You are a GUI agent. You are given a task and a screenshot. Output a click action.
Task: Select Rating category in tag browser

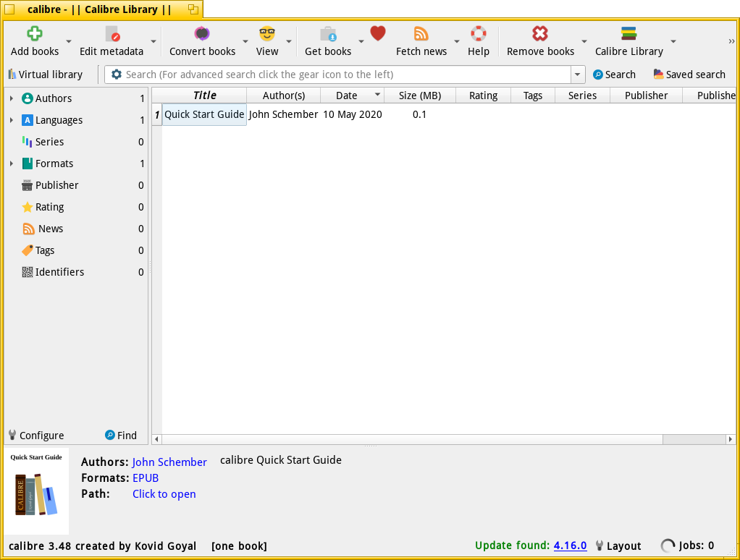(49, 206)
